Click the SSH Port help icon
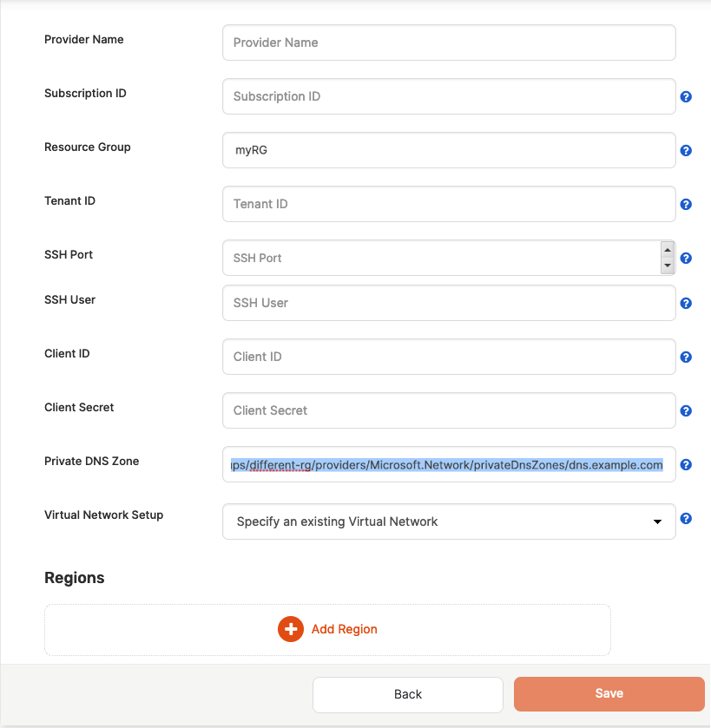 (686, 258)
